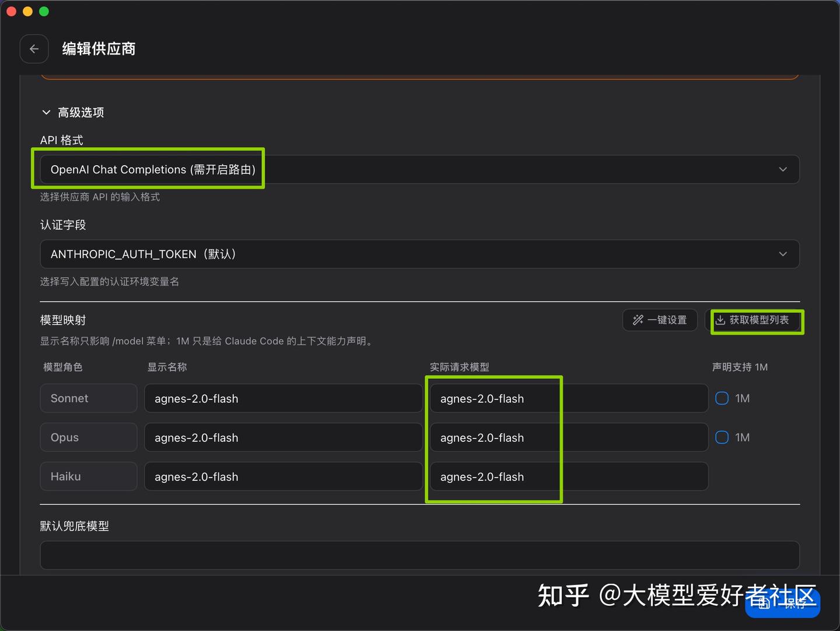Enable 1M checkbox for Opus
Viewport: 840px width, 631px height.
tap(722, 437)
